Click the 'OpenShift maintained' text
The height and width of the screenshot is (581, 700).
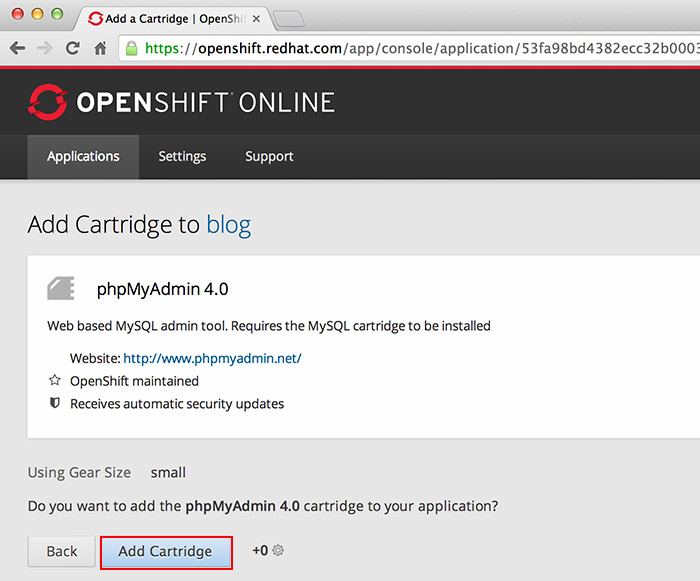pos(134,381)
